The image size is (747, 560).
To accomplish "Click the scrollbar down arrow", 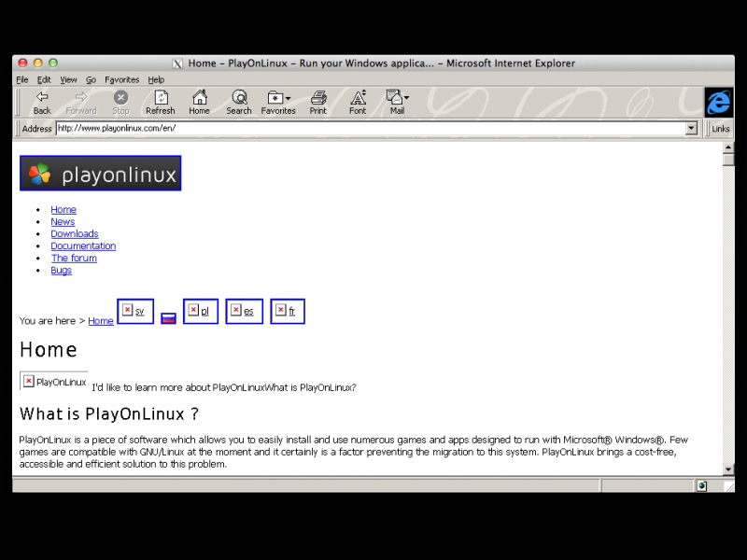I will pos(728,469).
